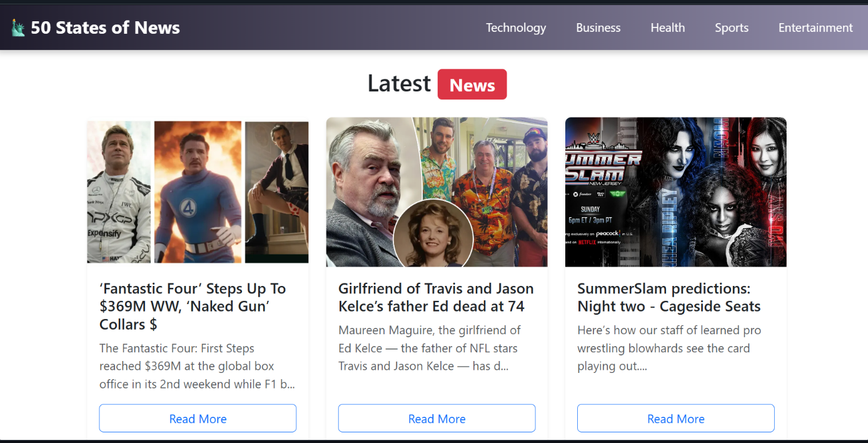The image size is (868, 443).
Task: Click the 'Fantastic Four' Steps Up headline
Action: tap(193, 307)
